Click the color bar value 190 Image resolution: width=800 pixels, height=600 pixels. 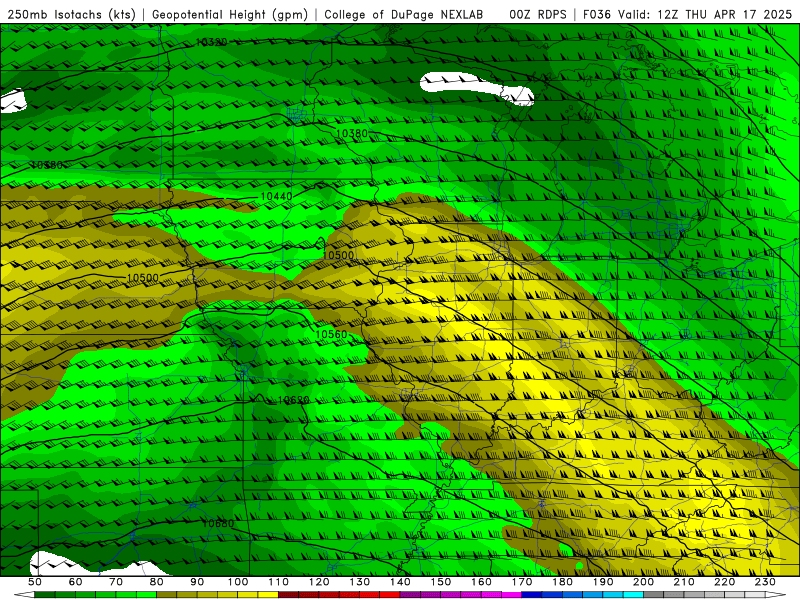pos(604,582)
